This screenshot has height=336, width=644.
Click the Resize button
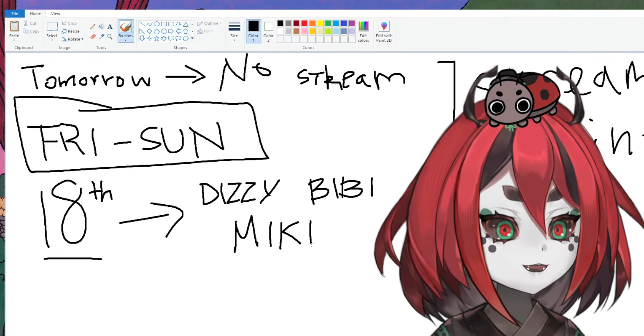[x=70, y=31]
